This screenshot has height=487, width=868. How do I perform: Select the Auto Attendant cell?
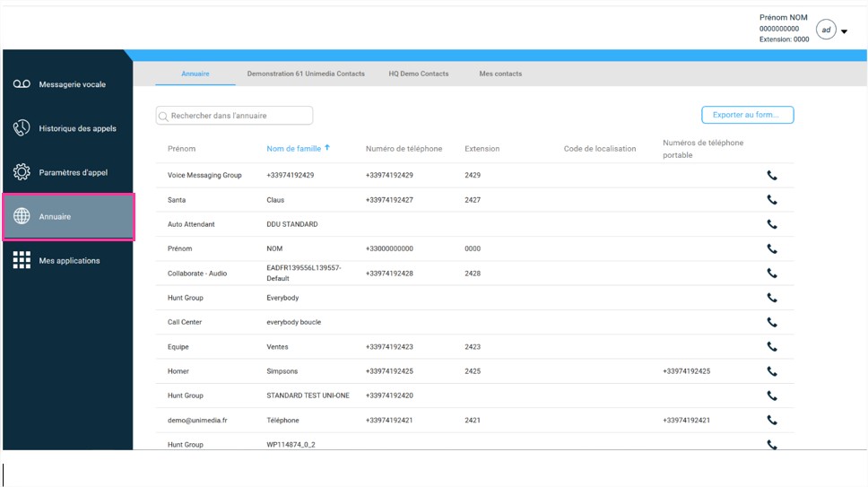click(191, 224)
